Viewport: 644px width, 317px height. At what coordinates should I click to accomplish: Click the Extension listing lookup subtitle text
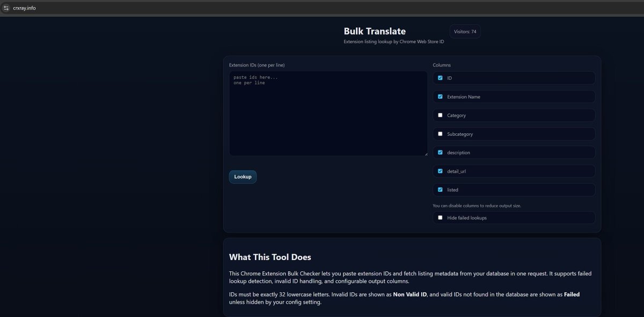point(393,41)
